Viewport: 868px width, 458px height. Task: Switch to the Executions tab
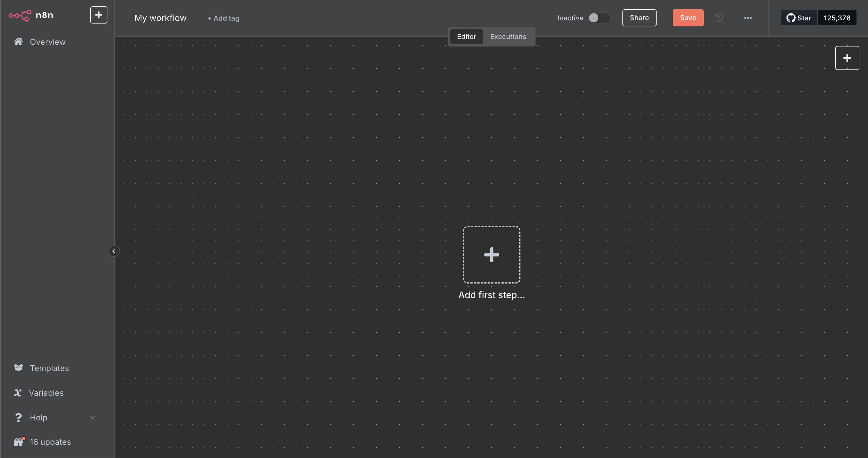point(508,36)
